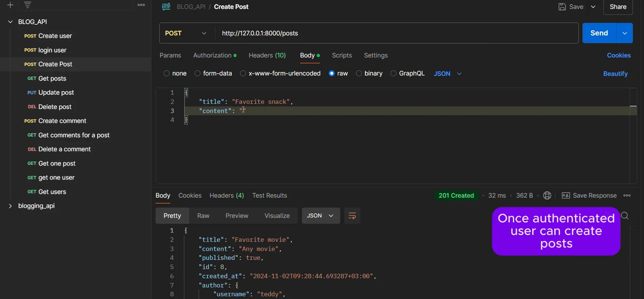Open the response JSON format dropdown
The height and width of the screenshot is (299, 644).
click(321, 216)
